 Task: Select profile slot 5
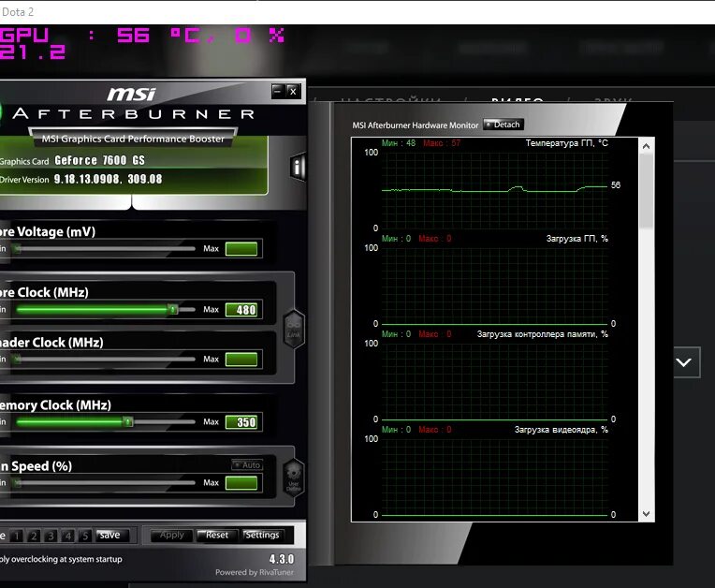click(85, 536)
